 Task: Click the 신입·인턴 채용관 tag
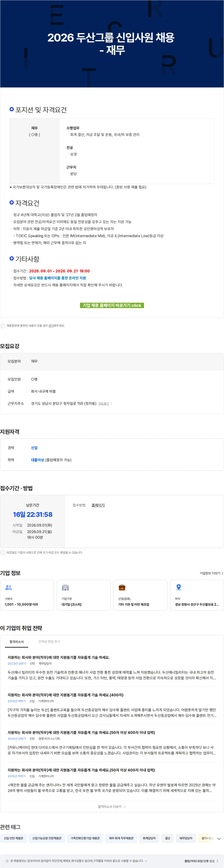(14, 838)
